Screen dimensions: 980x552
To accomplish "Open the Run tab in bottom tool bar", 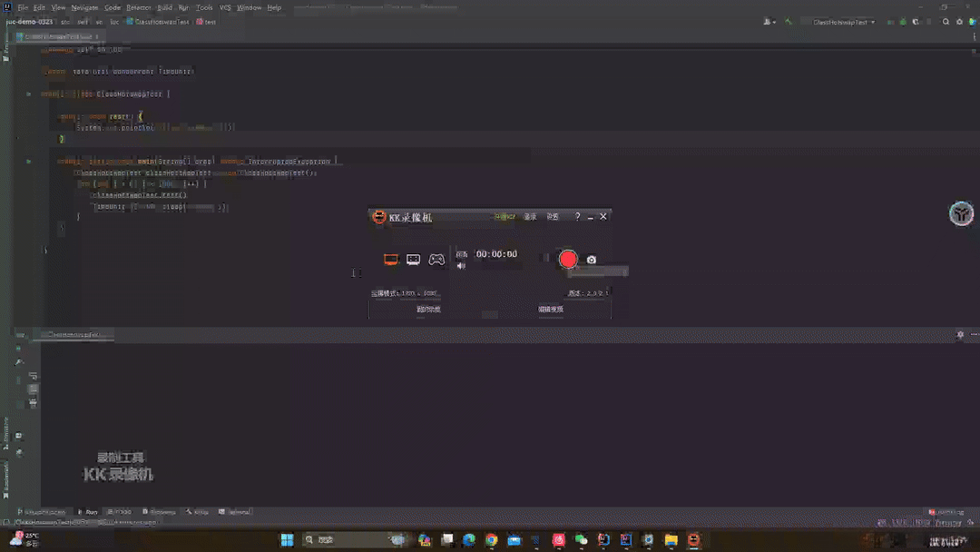I will 87,511.
